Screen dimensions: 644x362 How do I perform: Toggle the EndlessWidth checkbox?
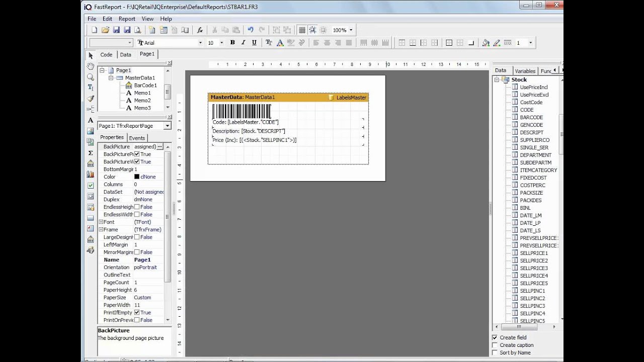(137, 215)
